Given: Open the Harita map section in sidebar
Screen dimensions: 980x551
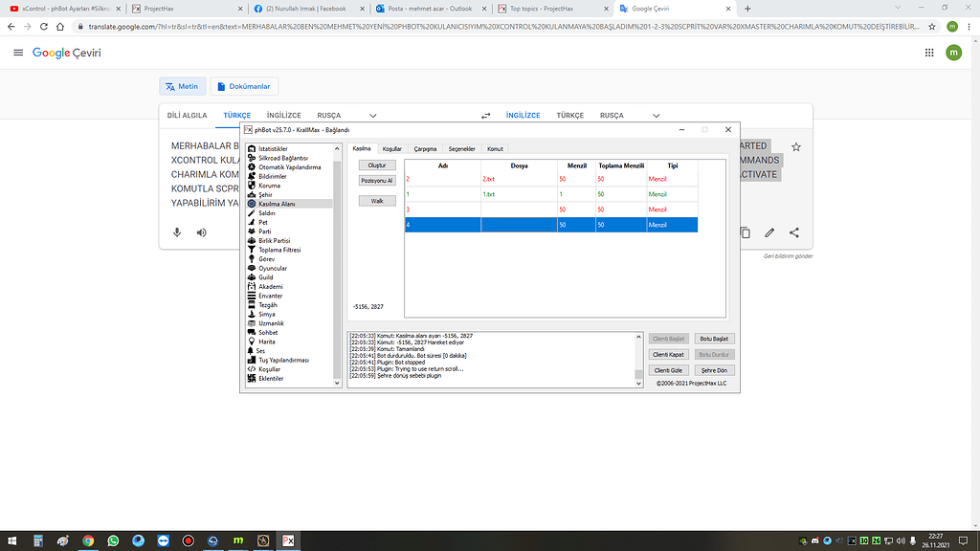Looking at the screenshot, I should tap(265, 342).
